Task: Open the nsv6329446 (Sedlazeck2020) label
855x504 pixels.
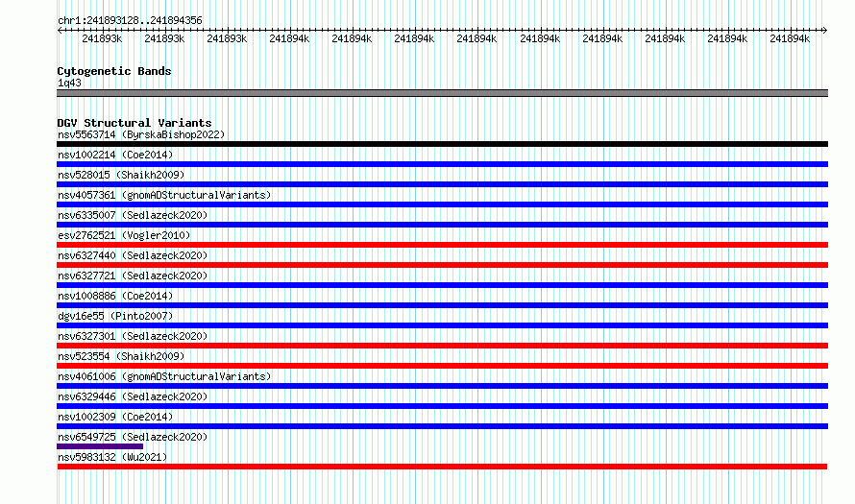Action: tap(133, 396)
